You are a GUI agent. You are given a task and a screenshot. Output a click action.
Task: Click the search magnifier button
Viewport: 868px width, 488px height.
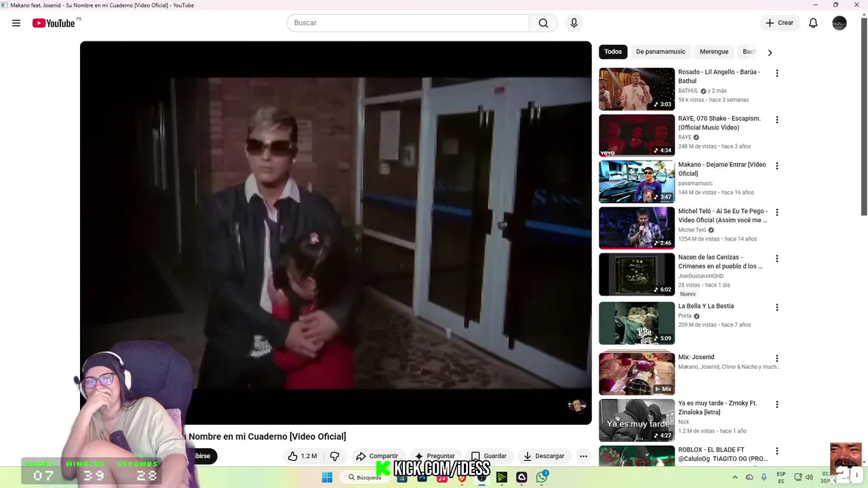(x=543, y=23)
